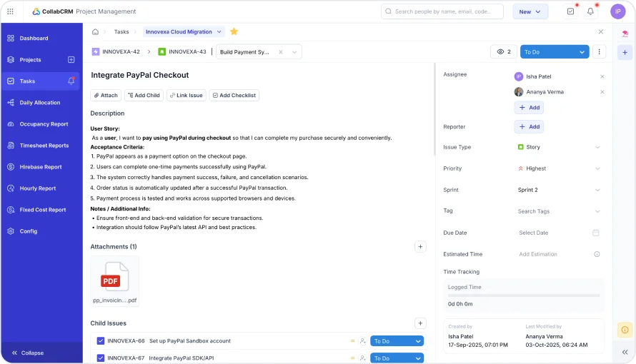Screen dimensions: 636x364
Task: Open Dashboard in sidebar
Action: (41, 38)
